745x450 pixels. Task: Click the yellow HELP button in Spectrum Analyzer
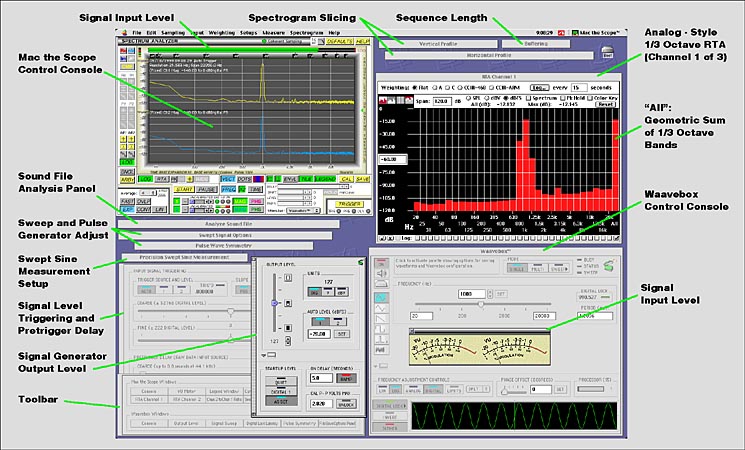[x=363, y=42]
